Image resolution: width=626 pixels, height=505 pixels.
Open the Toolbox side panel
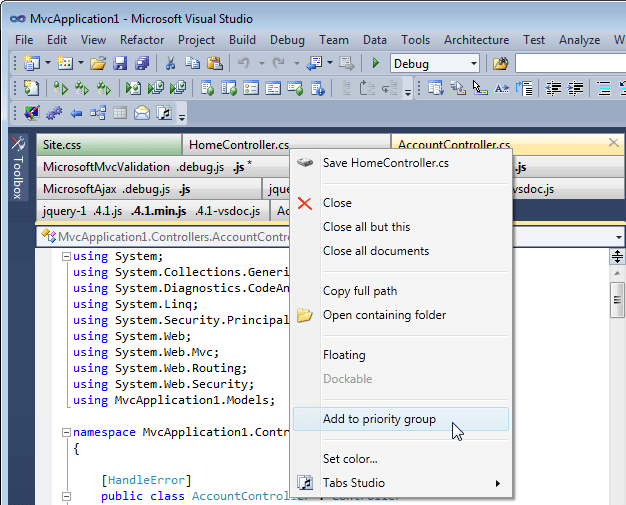(18, 168)
